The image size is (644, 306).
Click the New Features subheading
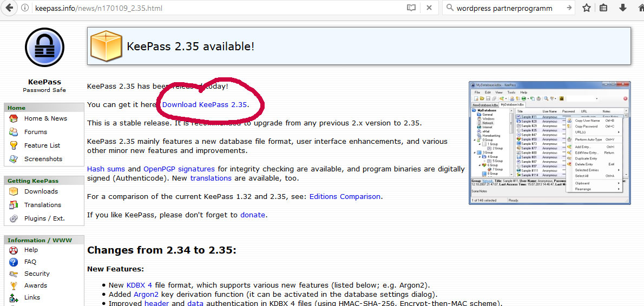point(115,269)
